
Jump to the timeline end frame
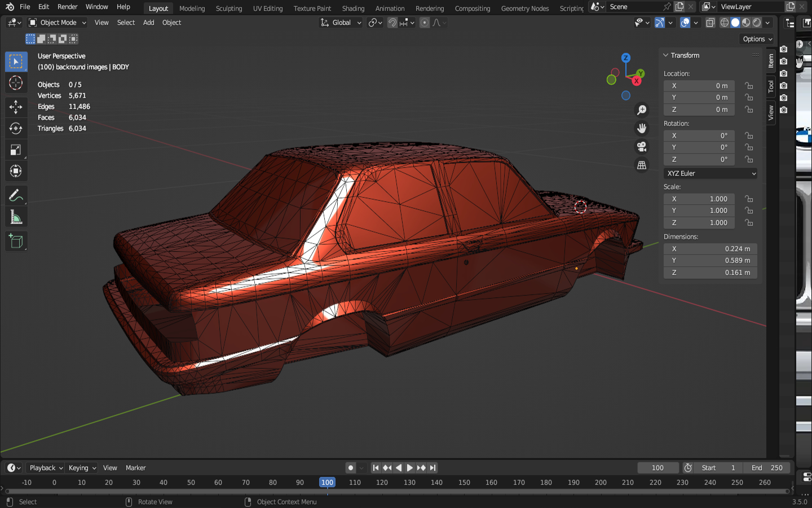[x=433, y=468]
